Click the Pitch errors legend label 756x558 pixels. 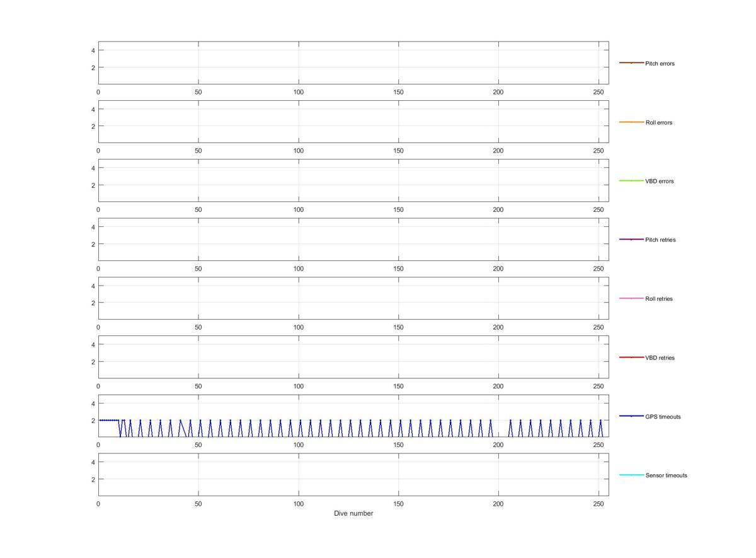(x=660, y=64)
